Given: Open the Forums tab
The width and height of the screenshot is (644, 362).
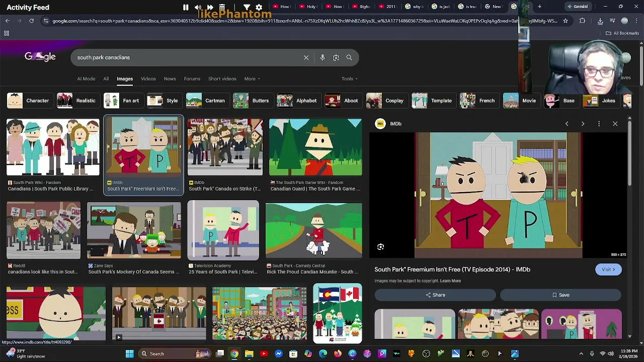Looking at the screenshot, I should [192, 79].
